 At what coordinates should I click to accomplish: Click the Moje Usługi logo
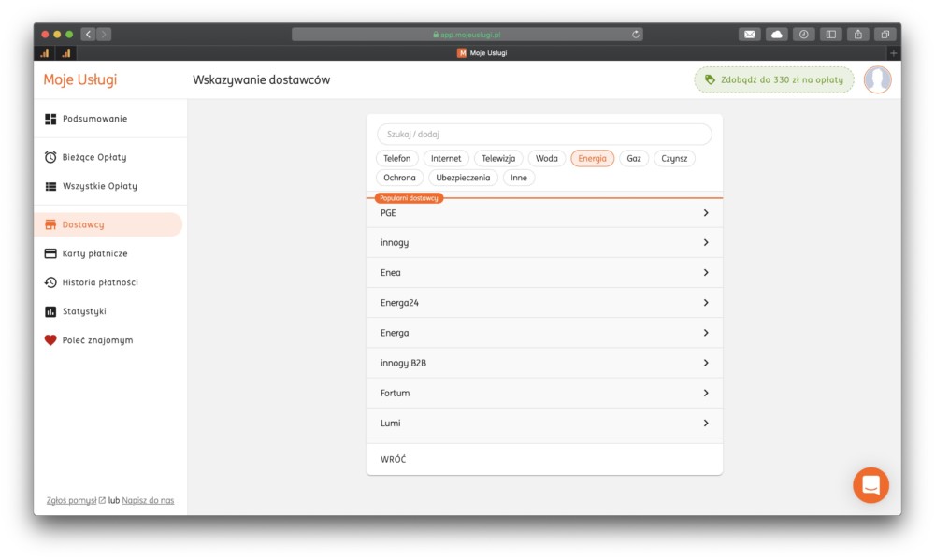[x=79, y=79]
